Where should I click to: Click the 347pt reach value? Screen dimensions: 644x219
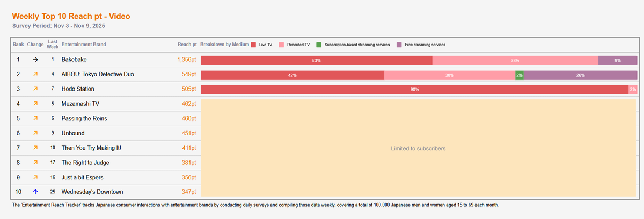[x=189, y=192]
